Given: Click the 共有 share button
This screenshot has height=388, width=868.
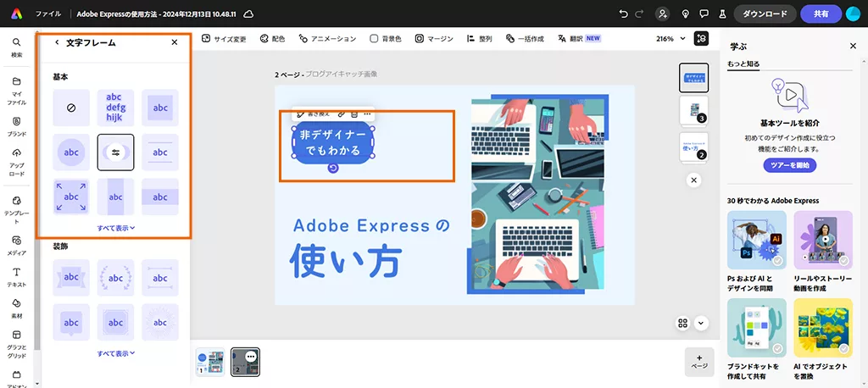Looking at the screenshot, I should 821,14.
